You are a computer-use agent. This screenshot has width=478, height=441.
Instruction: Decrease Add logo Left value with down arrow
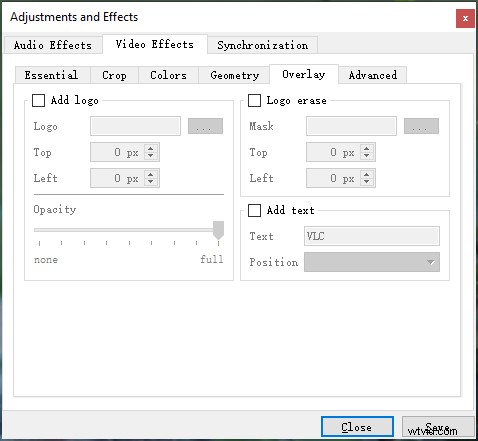click(151, 182)
